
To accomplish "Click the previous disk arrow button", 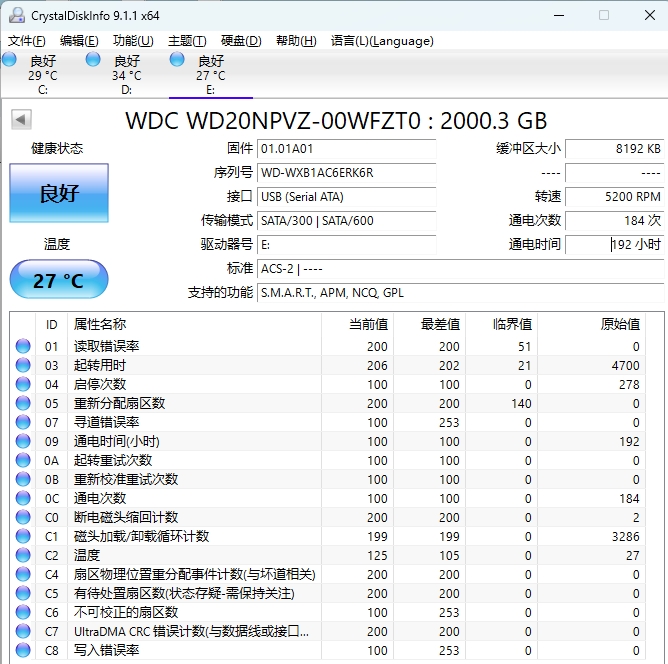I will point(21,120).
